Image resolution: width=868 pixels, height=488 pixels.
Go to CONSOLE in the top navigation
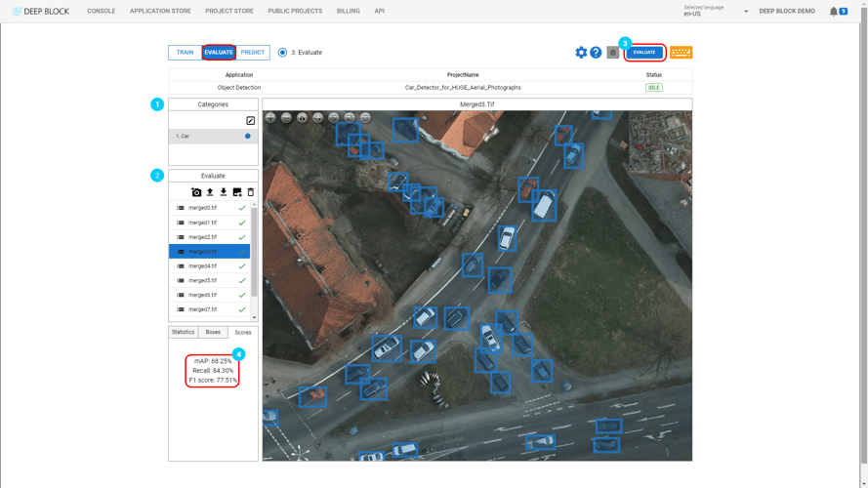point(102,11)
